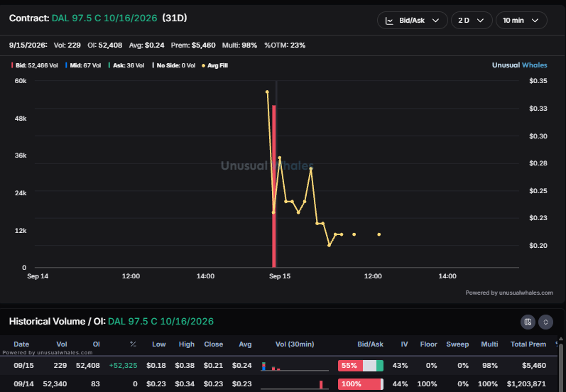The width and height of the screenshot is (566, 392).
Task: Sort table by Floor column header
Action: click(428, 344)
